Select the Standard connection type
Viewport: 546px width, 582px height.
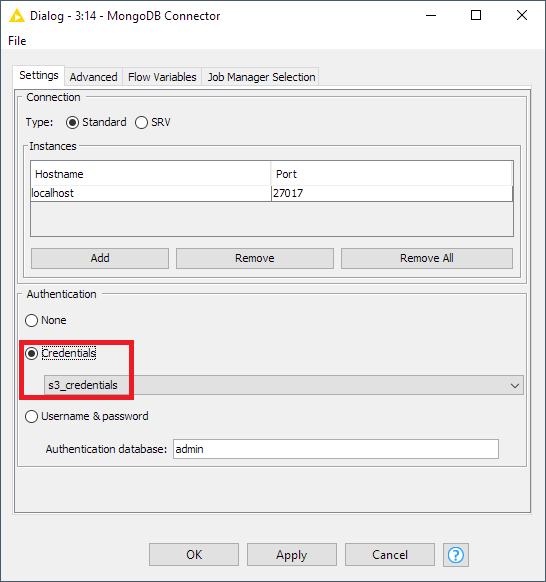[x=72, y=122]
